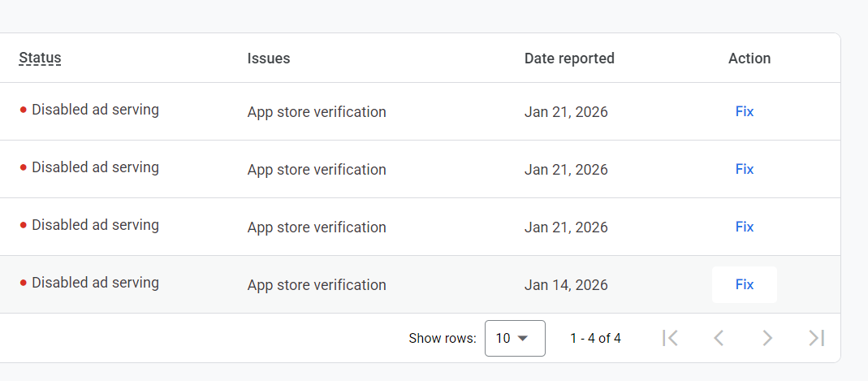The width and height of the screenshot is (868, 381).
Task: Click the Fix link in the second row
Action: pyautogui.click(x=745, y=169)
